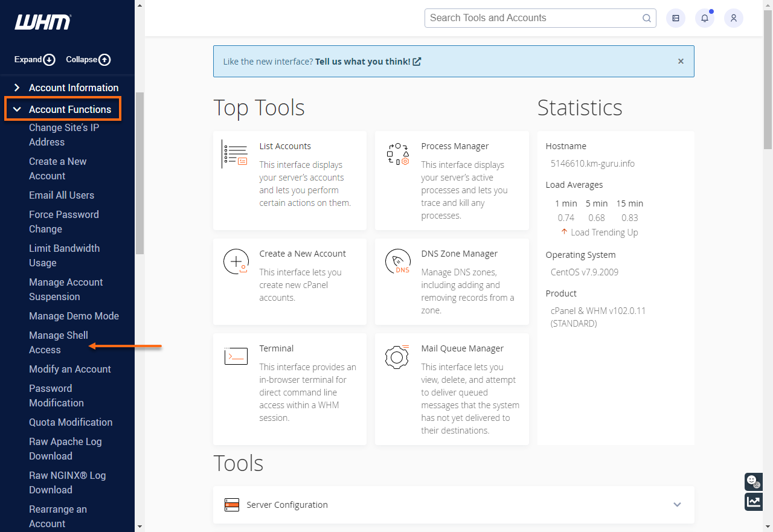Image resolution: width=773 pixels, height=532 pixels.
Task: Click the Create a New Account plus icon
Action: pyautogui.click(x=236, y=261)
